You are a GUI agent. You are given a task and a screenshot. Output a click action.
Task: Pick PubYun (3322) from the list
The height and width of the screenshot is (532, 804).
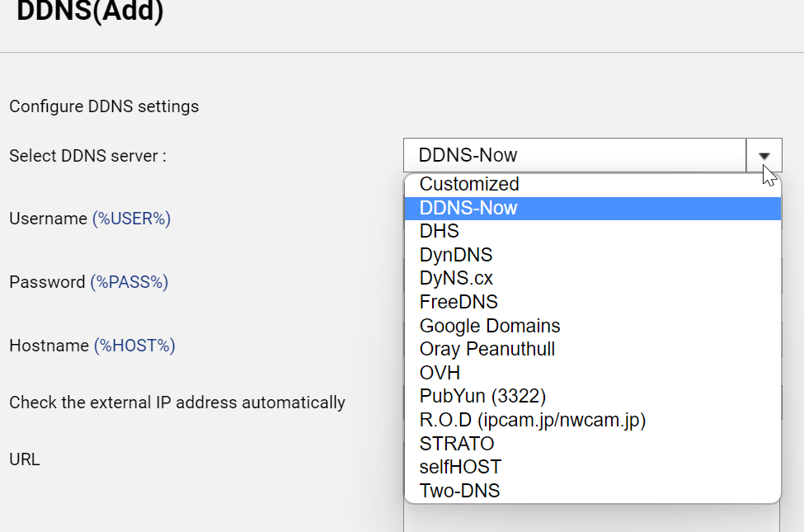click(483, 396)
